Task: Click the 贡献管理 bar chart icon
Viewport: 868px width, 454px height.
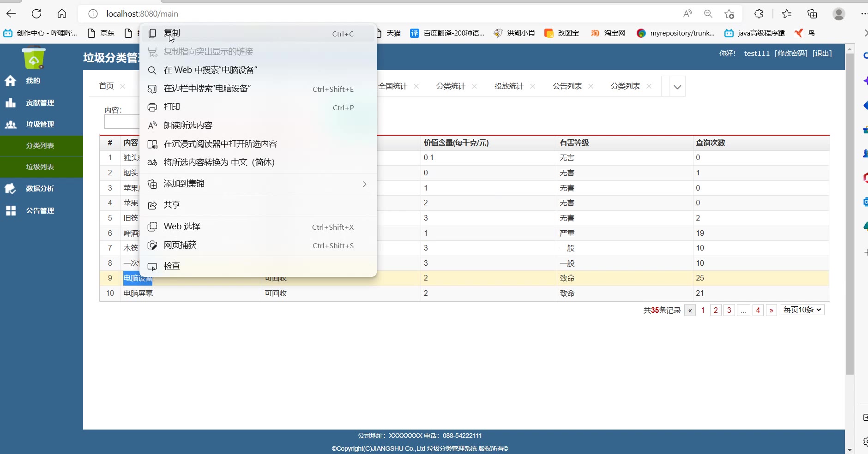Action: (10, 102)
